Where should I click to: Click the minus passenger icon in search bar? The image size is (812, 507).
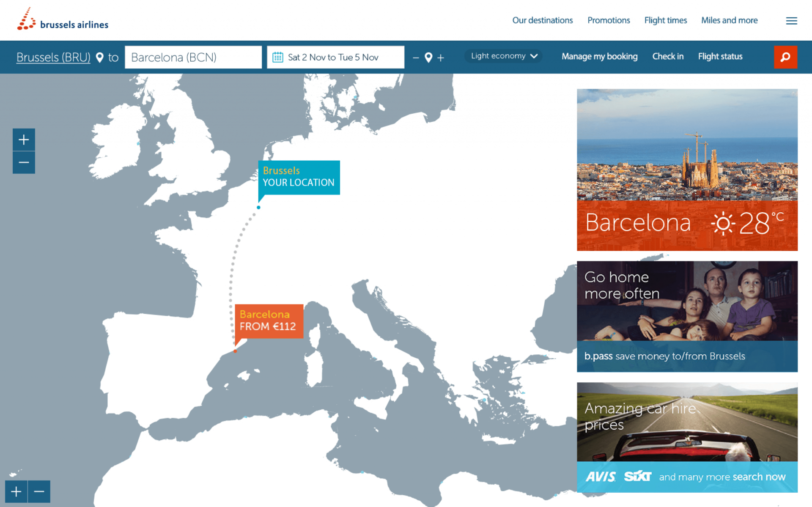416,58
